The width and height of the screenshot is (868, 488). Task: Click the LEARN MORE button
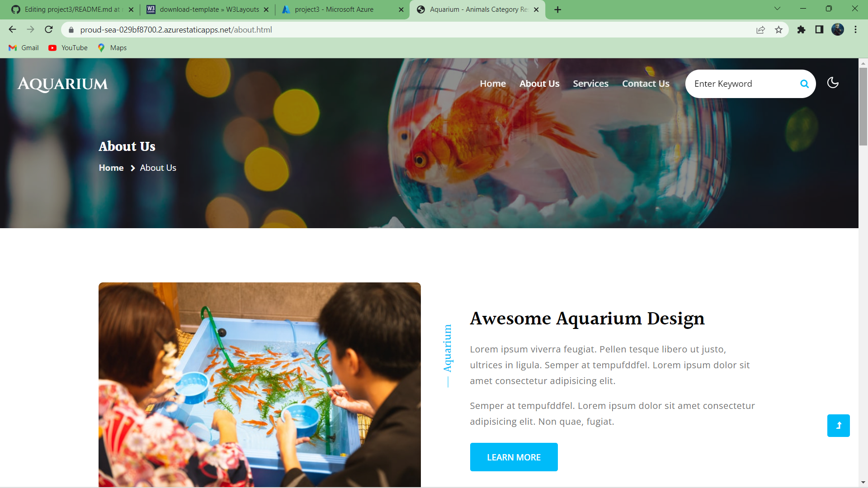tap(514, 457)
